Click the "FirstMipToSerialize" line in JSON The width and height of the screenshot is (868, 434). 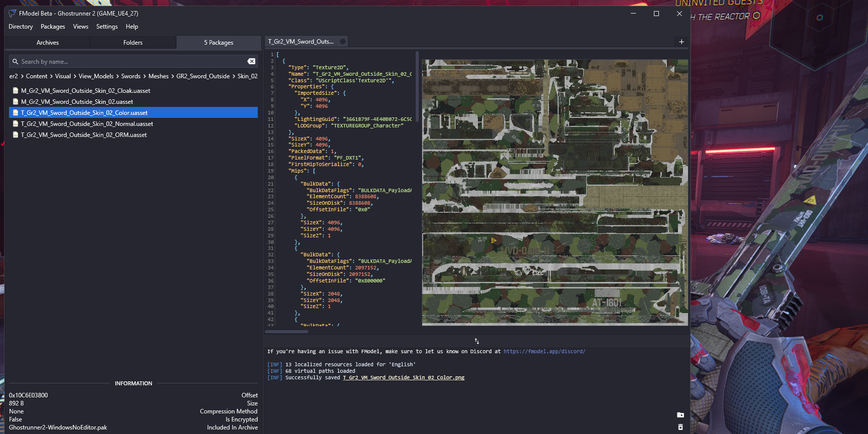point(326,165)
